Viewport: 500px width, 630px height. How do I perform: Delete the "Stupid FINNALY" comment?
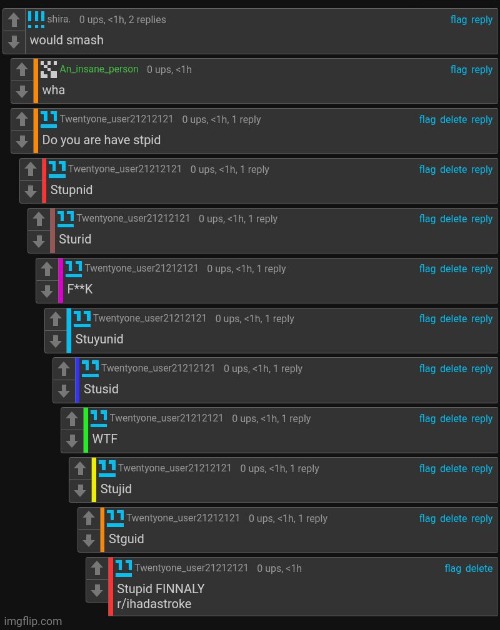coord(479,568)
